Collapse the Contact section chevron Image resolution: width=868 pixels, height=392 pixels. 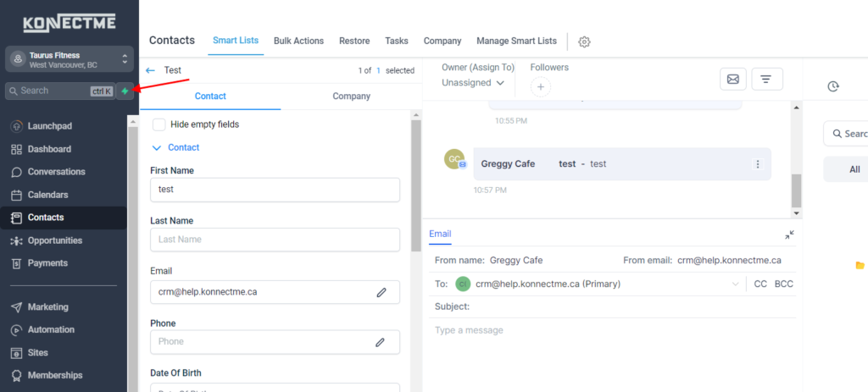click(156, 147)
